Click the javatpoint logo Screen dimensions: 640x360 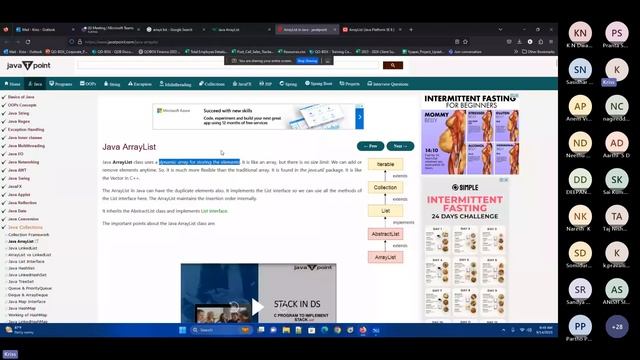coord(29,65)
